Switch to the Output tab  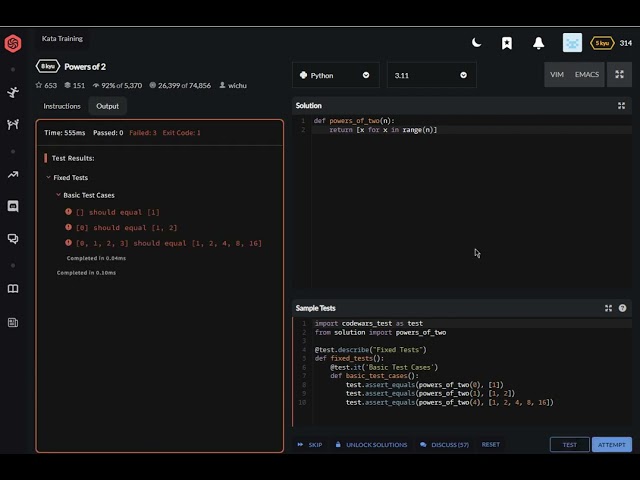107,106
